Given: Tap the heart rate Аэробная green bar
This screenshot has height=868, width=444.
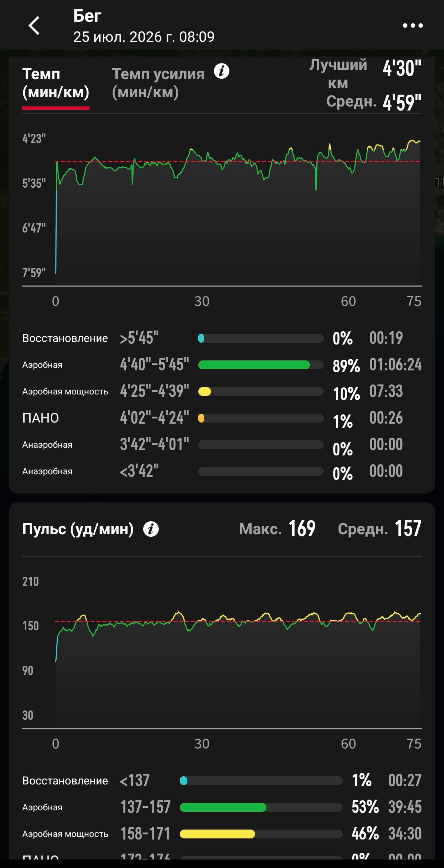Looking at the screenshot, I should [x=261, y=807].
